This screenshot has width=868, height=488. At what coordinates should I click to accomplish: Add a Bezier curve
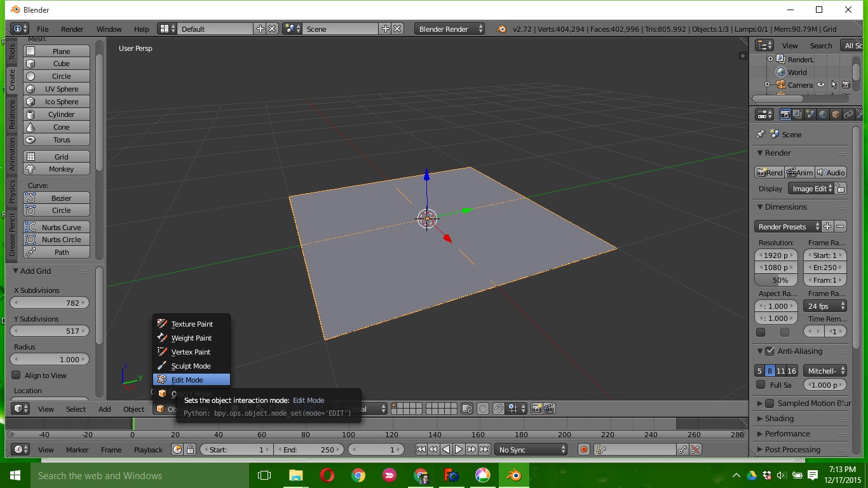(x=57, y=198)
